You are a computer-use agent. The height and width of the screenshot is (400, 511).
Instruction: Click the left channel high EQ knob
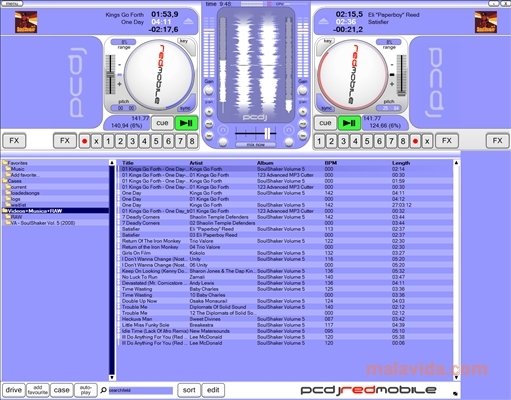(x=209, y=111)
